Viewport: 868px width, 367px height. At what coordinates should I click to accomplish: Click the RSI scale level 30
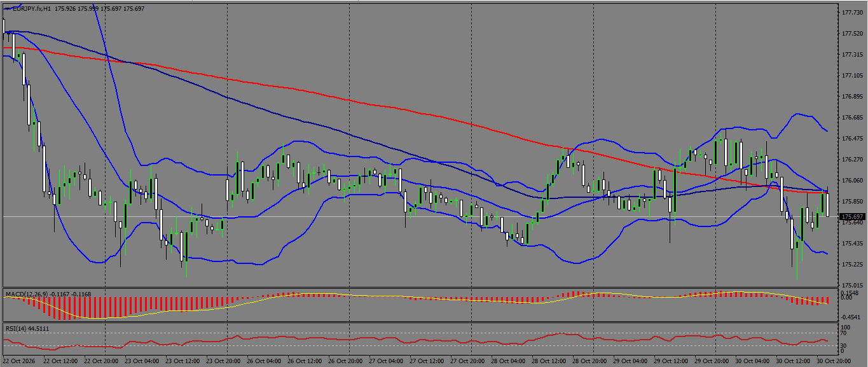[x=844, y=345]
